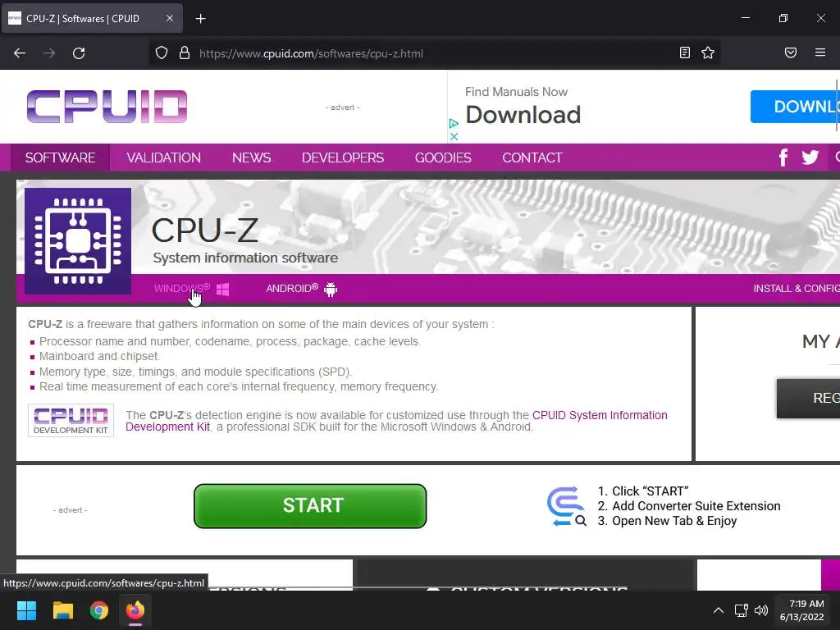Open the Firefox hamburger menu
Viewport: 840px width, 630px height.
820,52
